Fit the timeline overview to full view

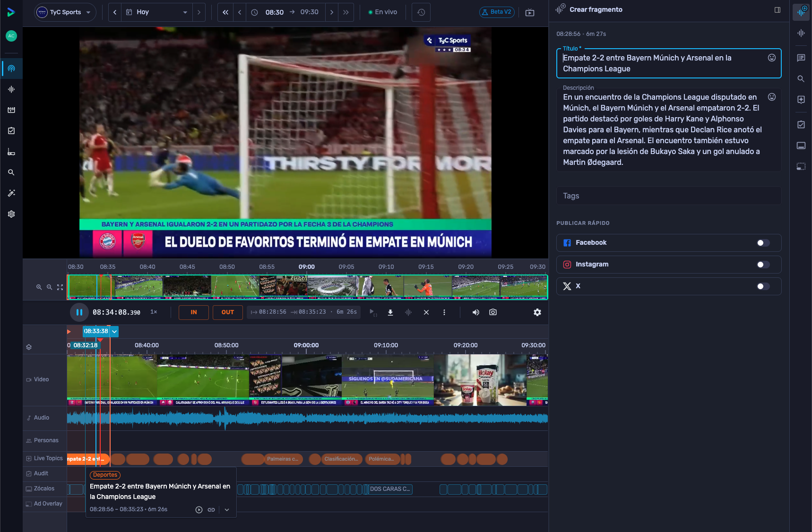pos(60,287)
